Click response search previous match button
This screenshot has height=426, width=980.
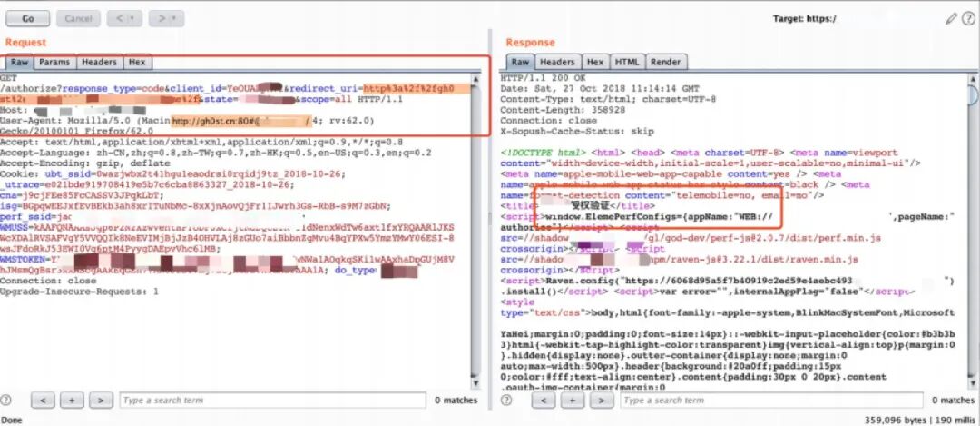(544, 401)
